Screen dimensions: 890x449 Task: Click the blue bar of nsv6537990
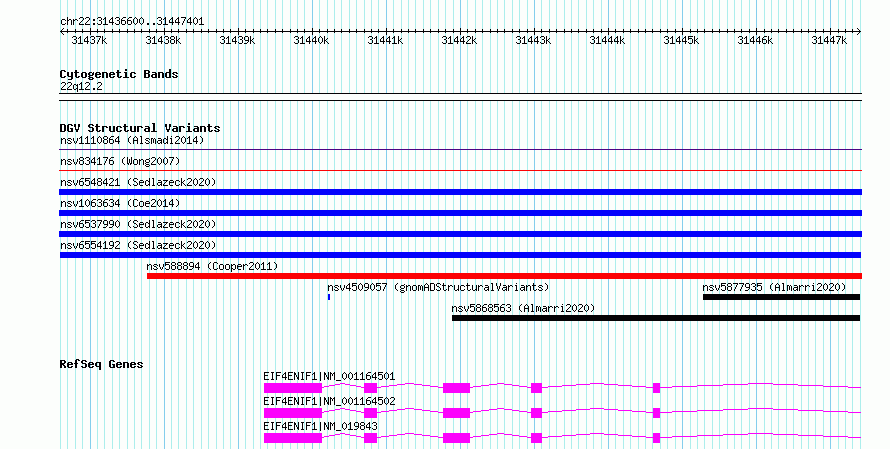point(460,234)
